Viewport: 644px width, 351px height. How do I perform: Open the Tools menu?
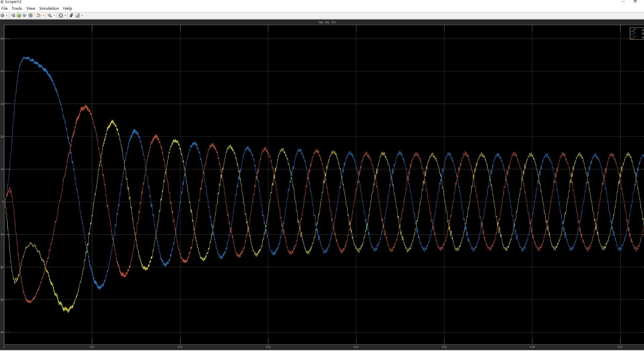click(17, 8)
